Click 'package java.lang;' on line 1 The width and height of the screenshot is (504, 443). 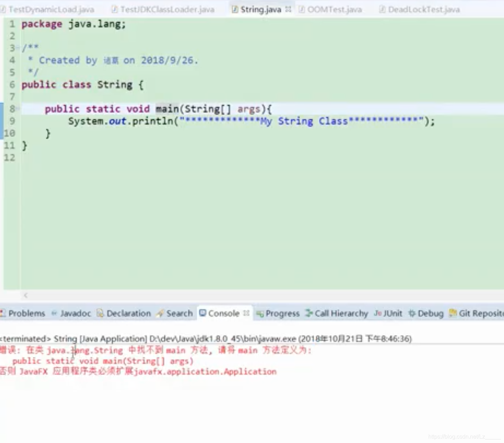pyautogui.click(x=74, y=24)
